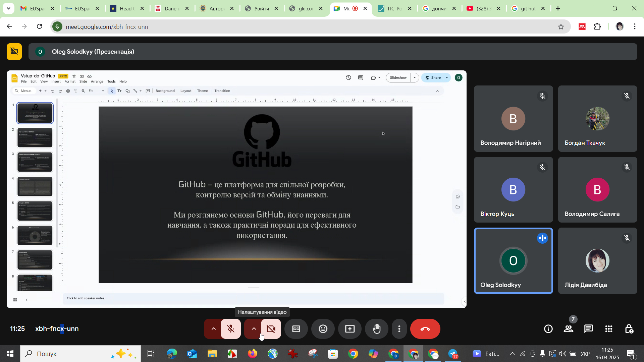Select shape tool in Slides toolbar
This screenshot has width=644, height=362.
pyautogui.click(x=127, y=91)
